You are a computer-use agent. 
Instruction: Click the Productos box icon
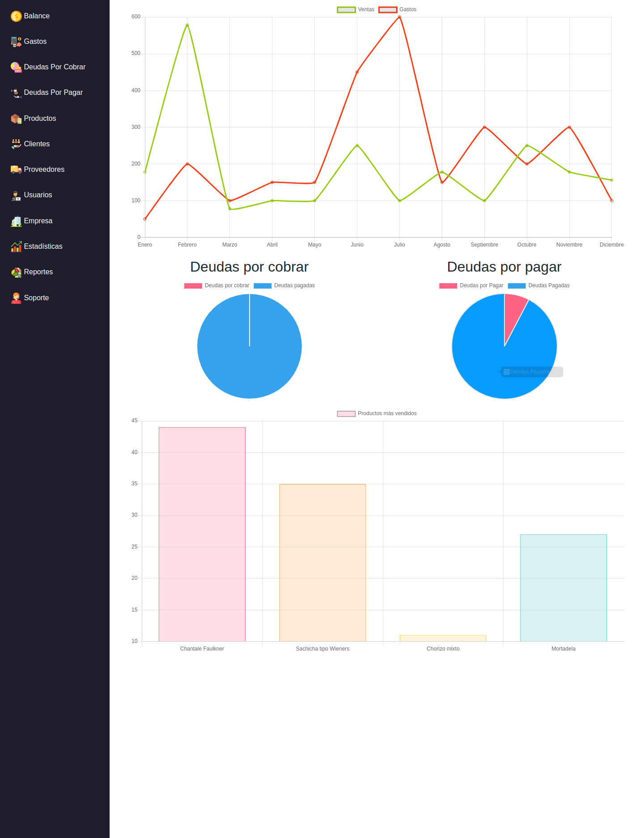tap(16, 119)
